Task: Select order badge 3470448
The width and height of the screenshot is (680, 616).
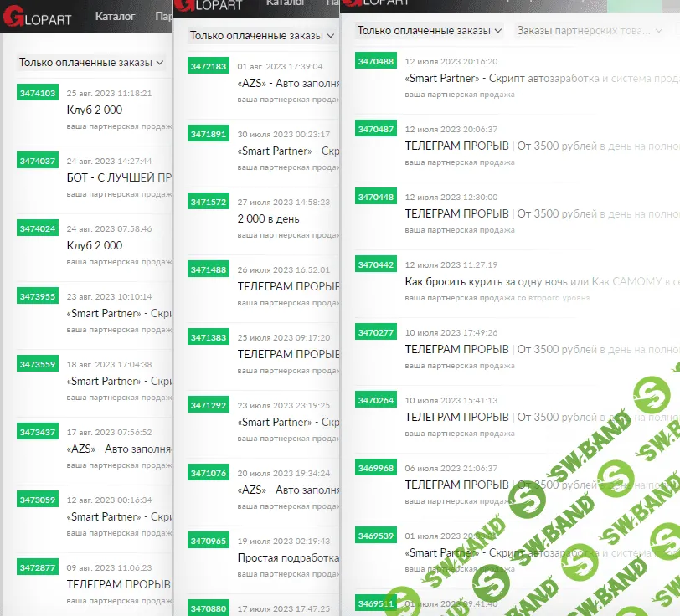Action: [x=376, y=197]
